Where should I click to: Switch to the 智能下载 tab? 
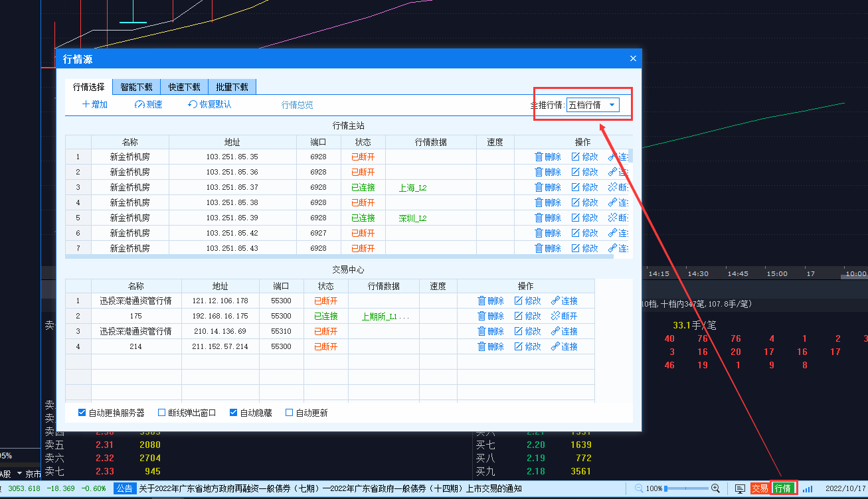(x=136, y=87)
